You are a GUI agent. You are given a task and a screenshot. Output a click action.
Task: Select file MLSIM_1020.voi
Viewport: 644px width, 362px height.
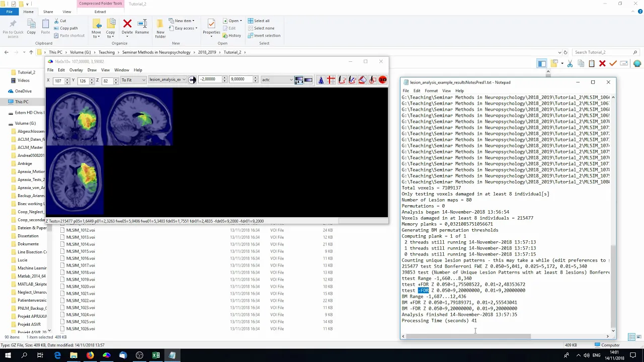point(80,287)
